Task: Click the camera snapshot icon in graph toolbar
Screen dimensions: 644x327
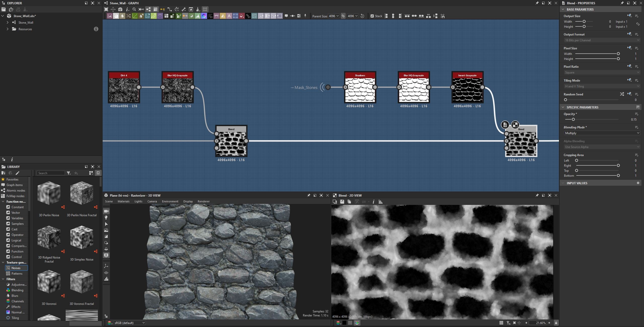Action: (x=120, y=9)
